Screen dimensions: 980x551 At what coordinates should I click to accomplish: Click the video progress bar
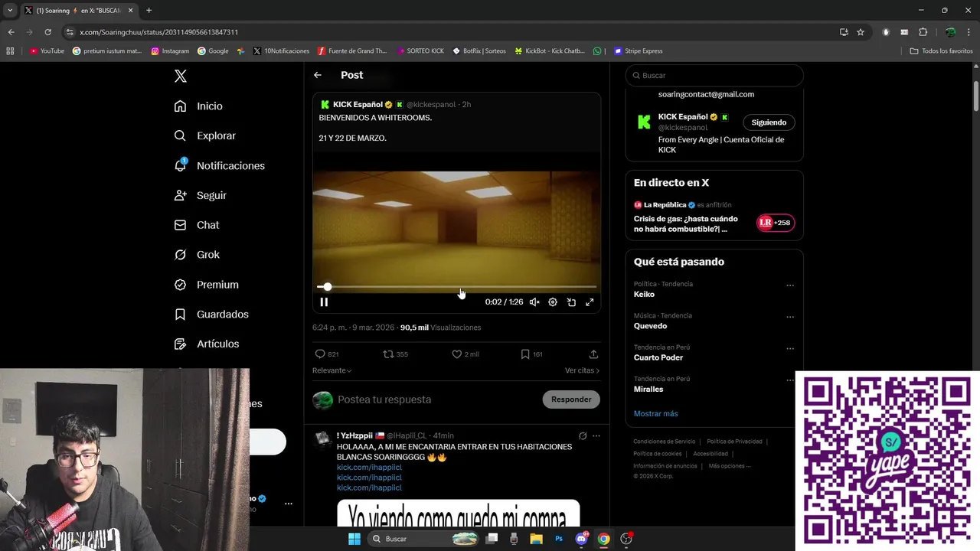(x=456, y=287)
